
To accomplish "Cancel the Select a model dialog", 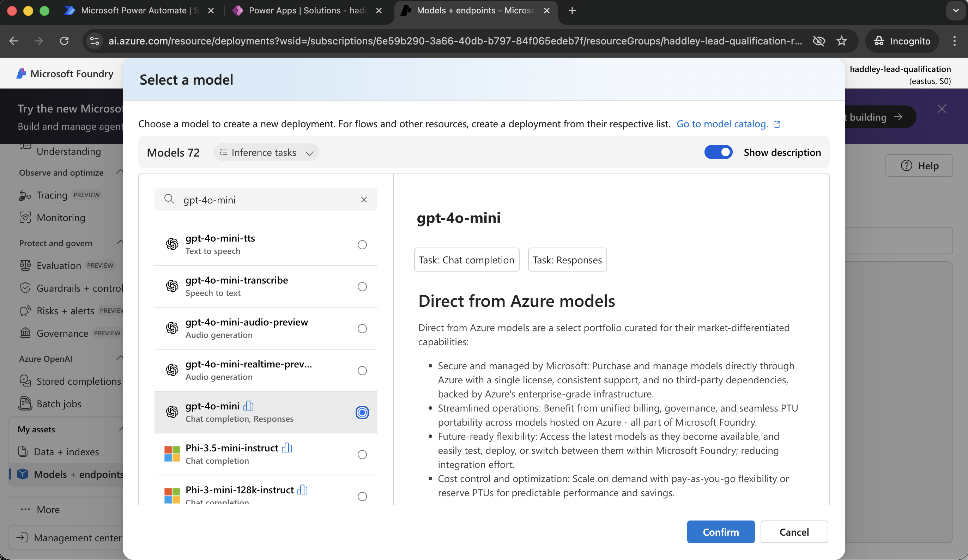I will pyautogui.click(x=794, y=532).
